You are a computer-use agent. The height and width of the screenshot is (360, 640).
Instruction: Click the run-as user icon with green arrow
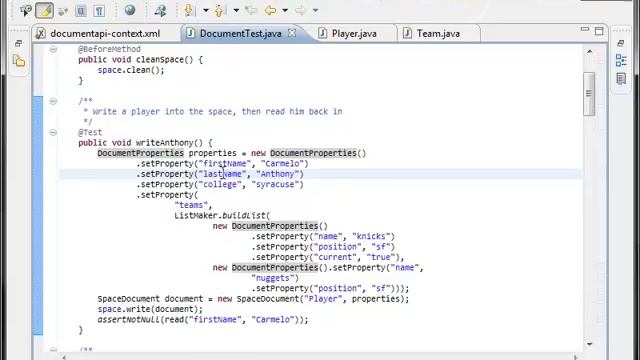tap(160, 11)
